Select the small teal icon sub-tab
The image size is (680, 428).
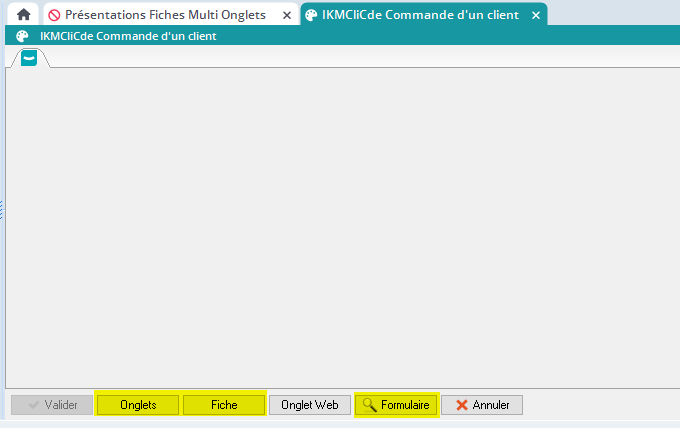(29, 58)
